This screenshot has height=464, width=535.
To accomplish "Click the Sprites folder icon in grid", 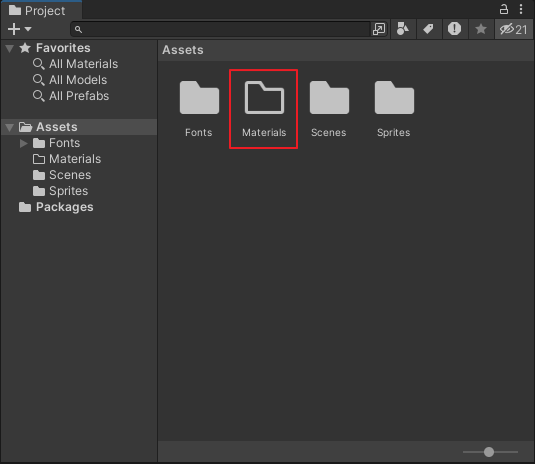I will pyautogui.click(x=394, y=98).
